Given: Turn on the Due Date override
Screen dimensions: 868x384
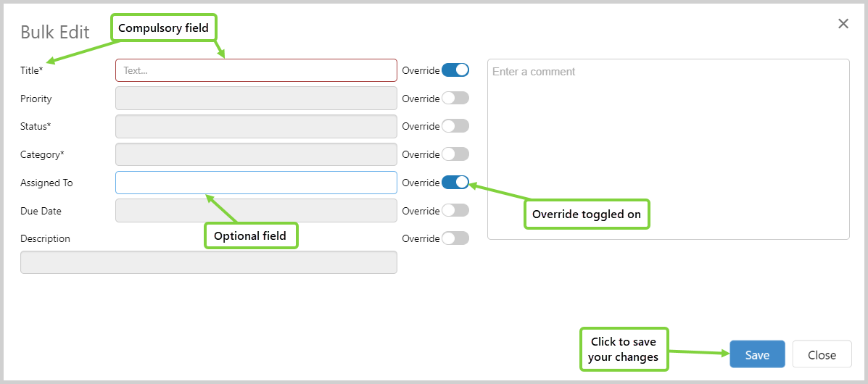Looking at the screenshot, I should pos(455,211).
